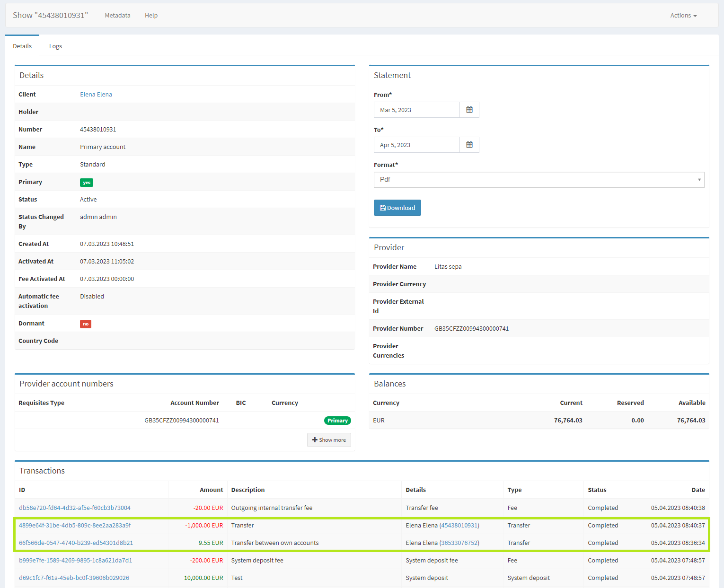Image resolution: width=724 pixels, height=588 pixels.
Task: Switch to the Logs tab
Action: 55,46
